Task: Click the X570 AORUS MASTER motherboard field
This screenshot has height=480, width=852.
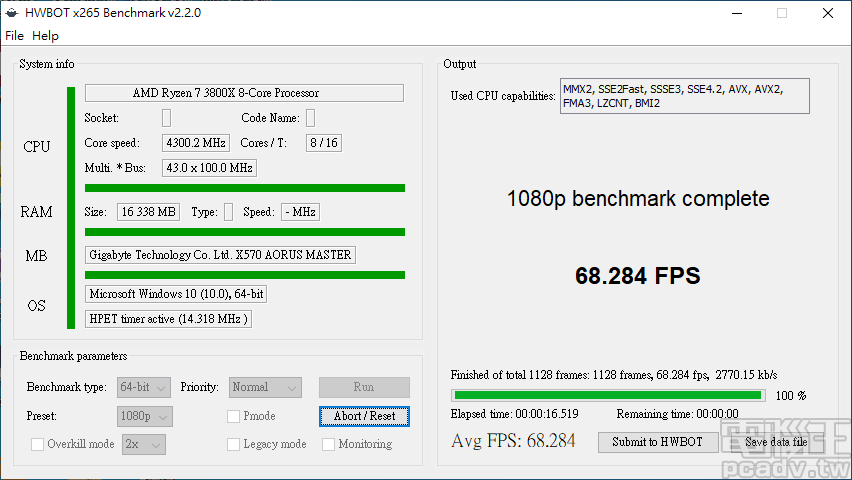Action: (x=220, y=255)
